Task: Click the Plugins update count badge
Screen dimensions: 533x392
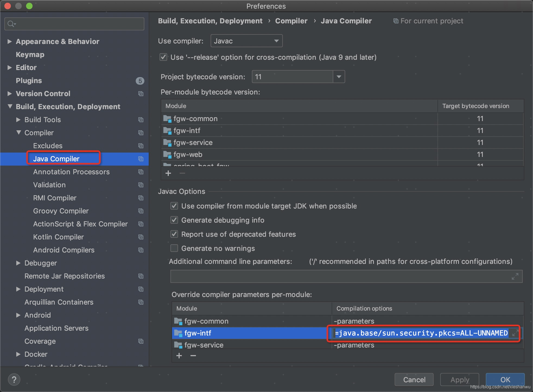Action: click(140, 81)
